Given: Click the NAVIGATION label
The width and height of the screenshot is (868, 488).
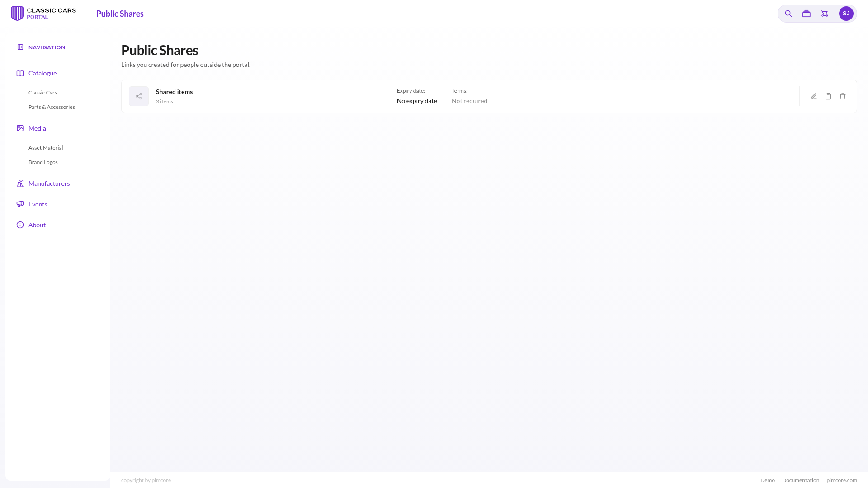Looking at the screenshot, I should click(x=47, y=47).
